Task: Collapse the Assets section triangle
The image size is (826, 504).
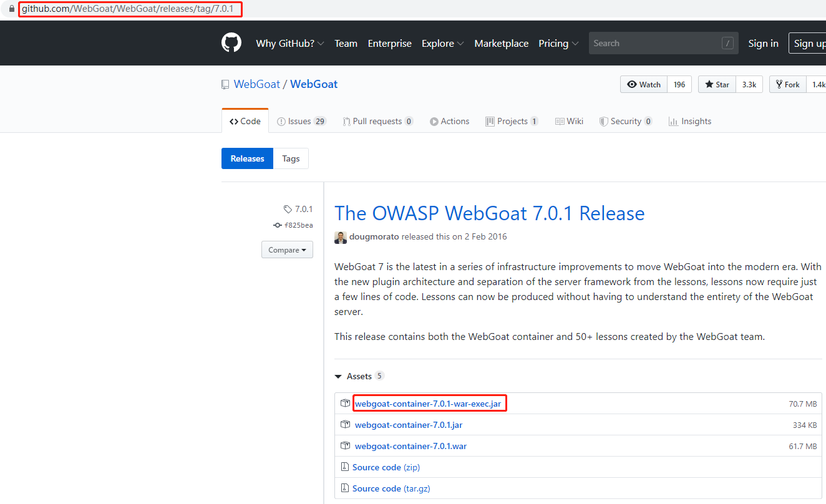Action: 339,377
